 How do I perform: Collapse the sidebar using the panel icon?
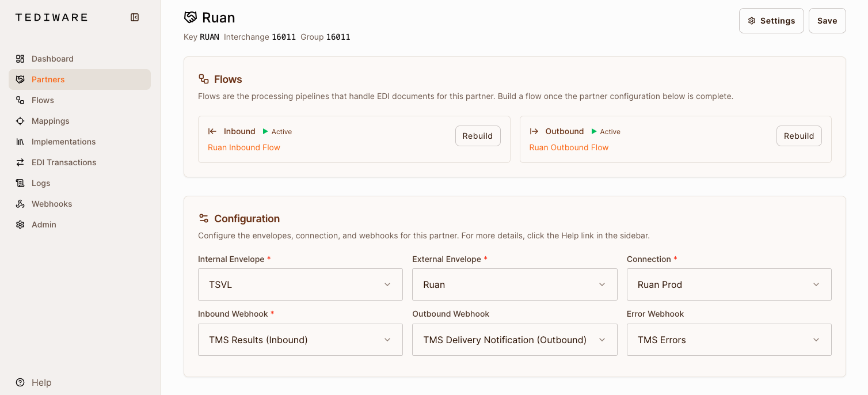coord(135,17)
